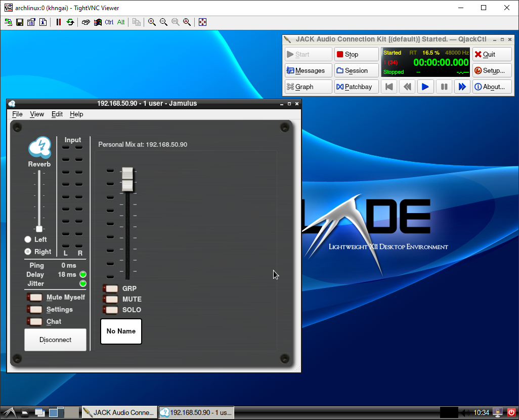The width and height of the screenshot is (519, 420).
Task: Switch TightVNC to full screen mode
Action: [202, 22]
